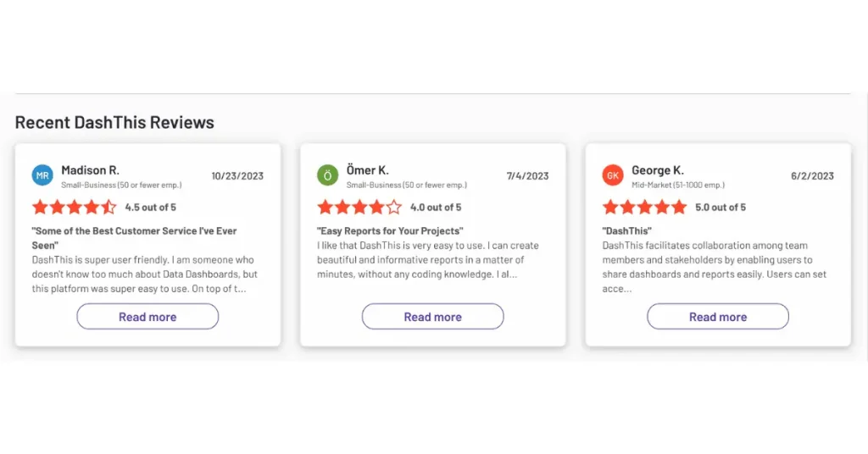Click George K.'s red GK avatar icon
868x454 pixels.
pos(613,175)
